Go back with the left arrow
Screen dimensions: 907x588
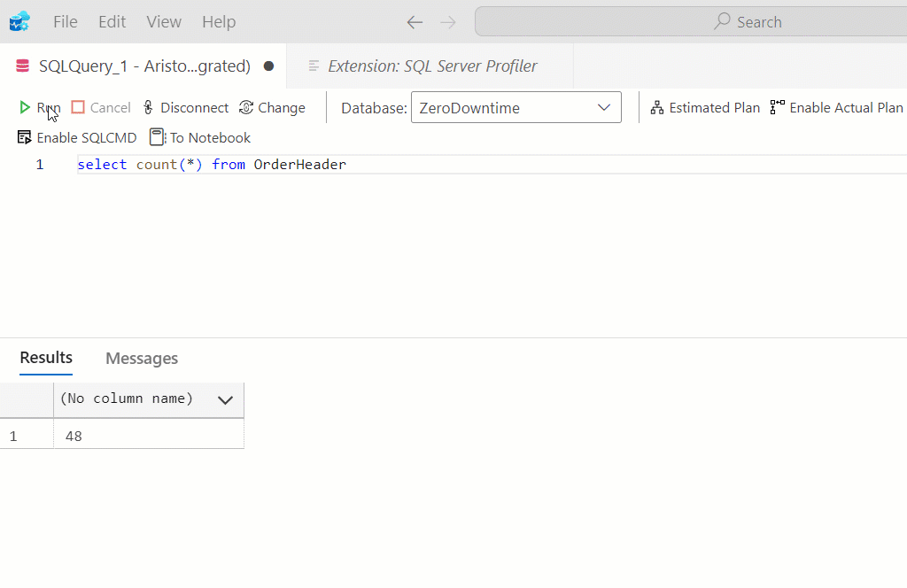[415, 22]
